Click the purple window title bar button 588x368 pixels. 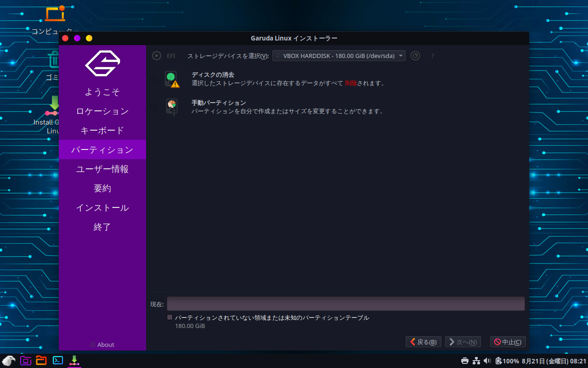pos(77,38)
